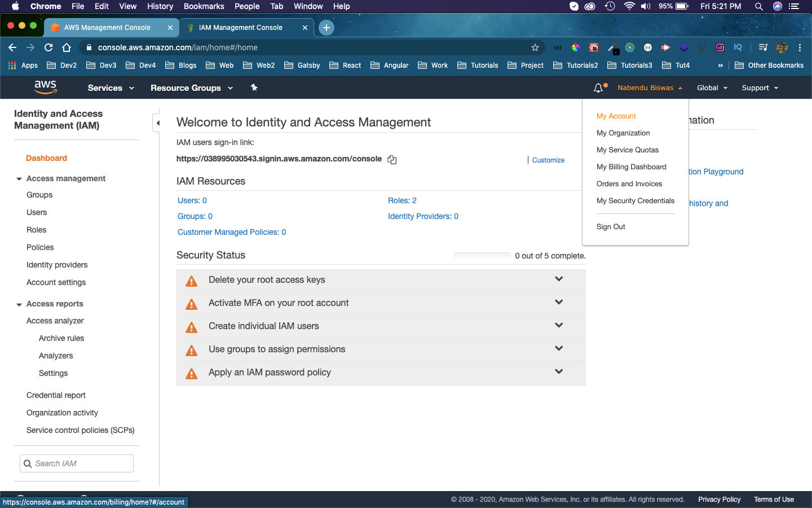This screenshot has height=508, width=812.
Task: Expand Apply an IAM password policy chevron
Action: 559,371
